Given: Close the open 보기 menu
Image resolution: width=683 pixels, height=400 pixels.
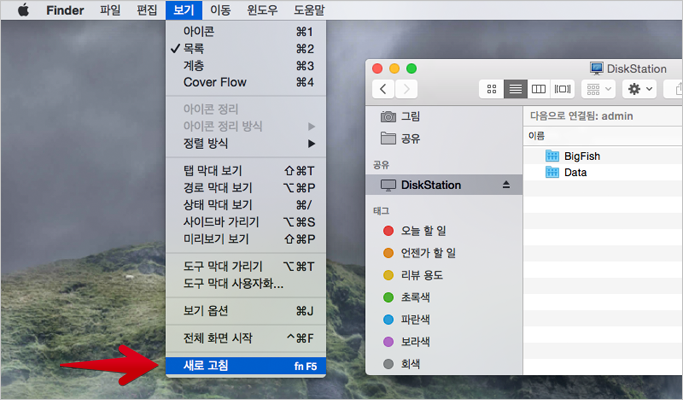Looking at the screenshot, I should coord(184,10).
